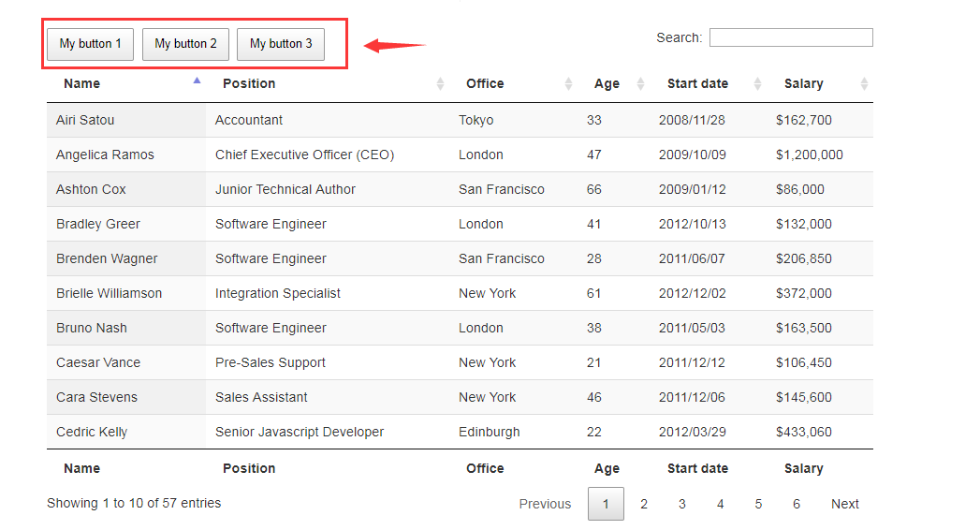Select the Airi Satou row
This screenshot has width=980, height=530.
(85, 120)
